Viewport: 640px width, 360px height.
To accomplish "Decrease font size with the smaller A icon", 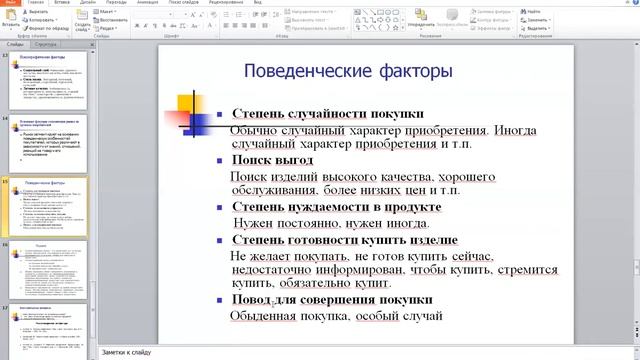I will pos(201,15).
